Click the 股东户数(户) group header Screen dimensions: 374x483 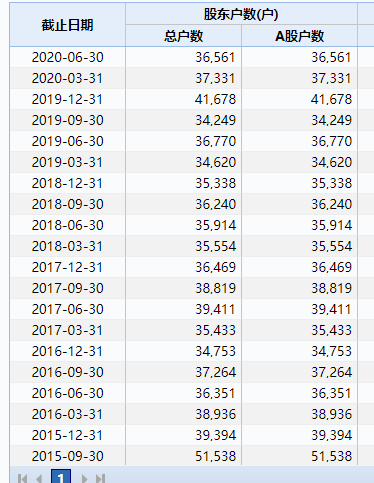[x=241, y=14]
